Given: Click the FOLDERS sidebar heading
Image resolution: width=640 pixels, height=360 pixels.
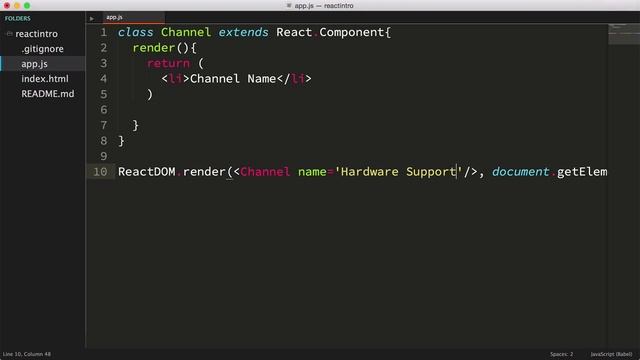Looking at the screenshot, I should click(18, 18).
